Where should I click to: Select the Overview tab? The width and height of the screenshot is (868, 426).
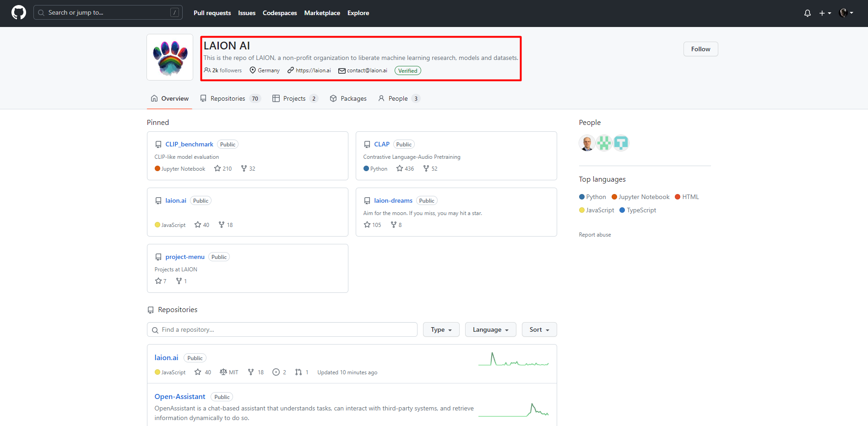click(169, 98)
